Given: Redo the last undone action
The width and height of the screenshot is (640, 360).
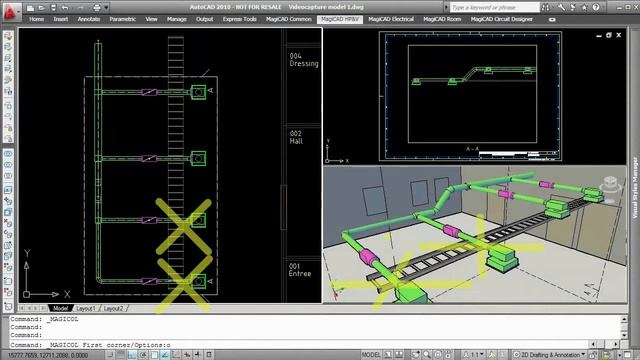Looking at the screenshot, I should pyautogui.click(x=80, y=7).
